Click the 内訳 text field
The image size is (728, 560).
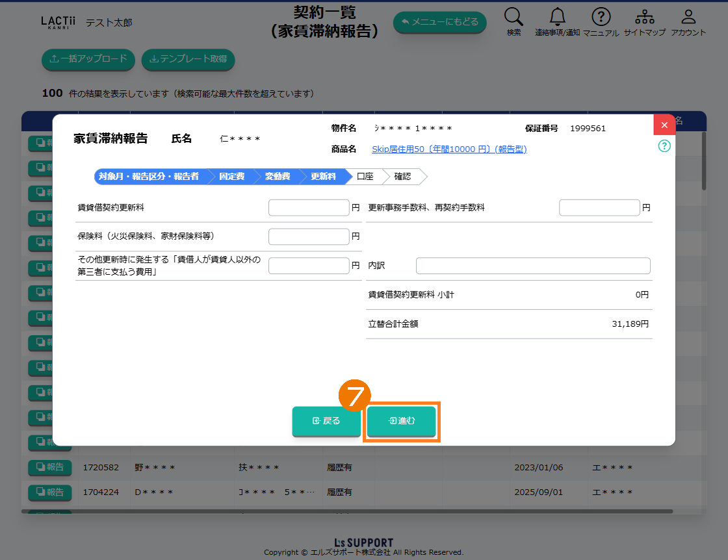532,266
